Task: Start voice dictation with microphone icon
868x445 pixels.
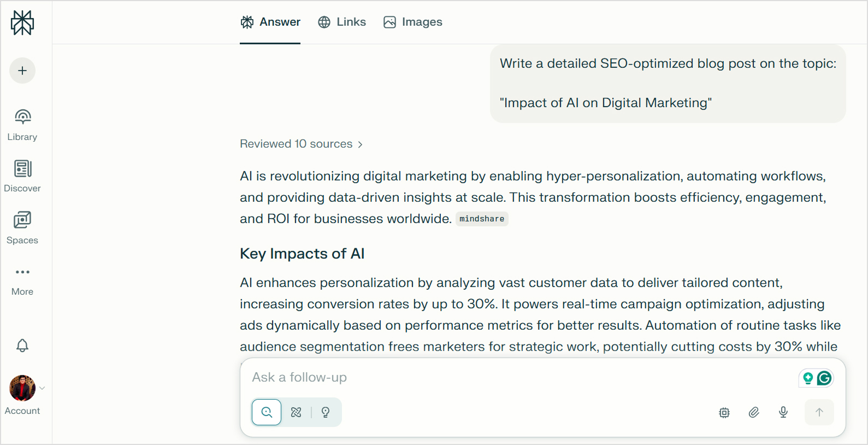Action: 783,412
